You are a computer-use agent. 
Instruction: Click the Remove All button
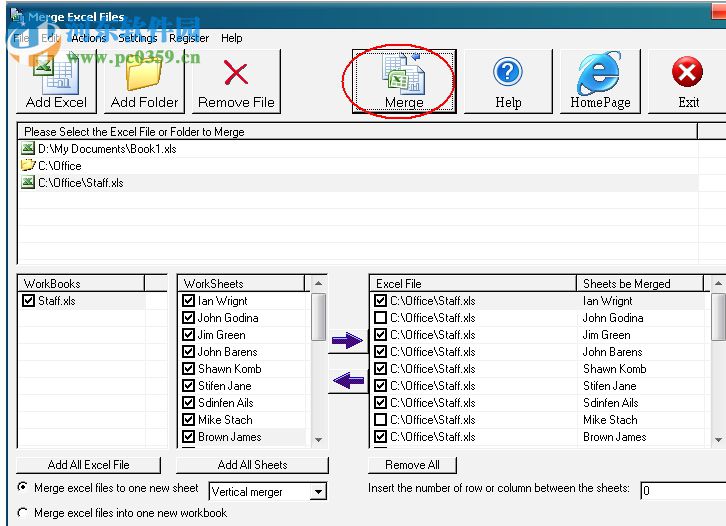click(x=412, y=465)
